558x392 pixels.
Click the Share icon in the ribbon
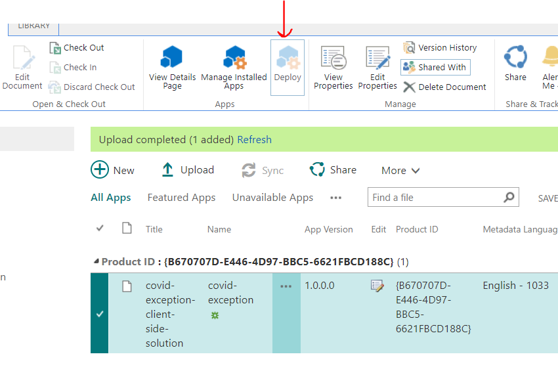pyautogui.click(x=515, y=62)
